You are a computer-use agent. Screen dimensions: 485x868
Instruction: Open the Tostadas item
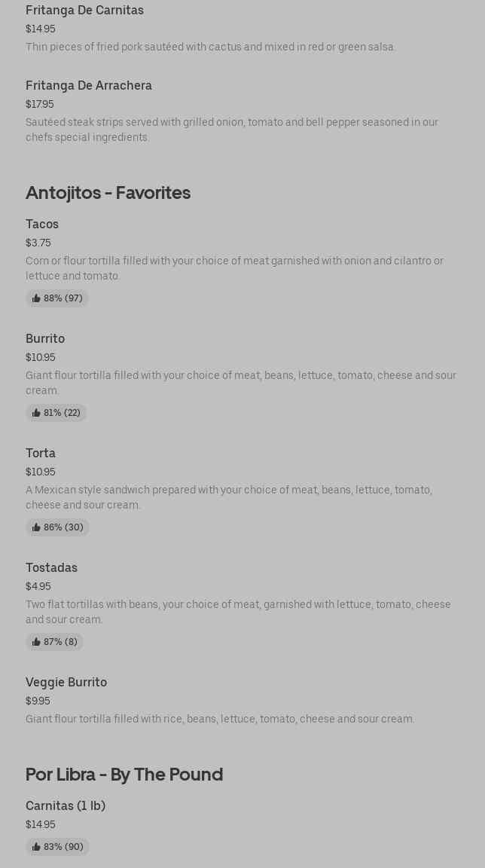(x=51, y=567)
